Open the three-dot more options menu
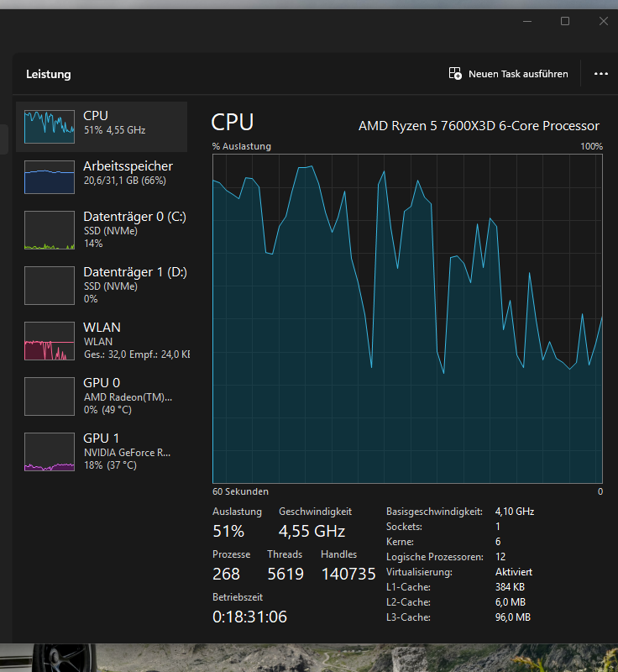618x672 pixels. click(x=601, y=74)
